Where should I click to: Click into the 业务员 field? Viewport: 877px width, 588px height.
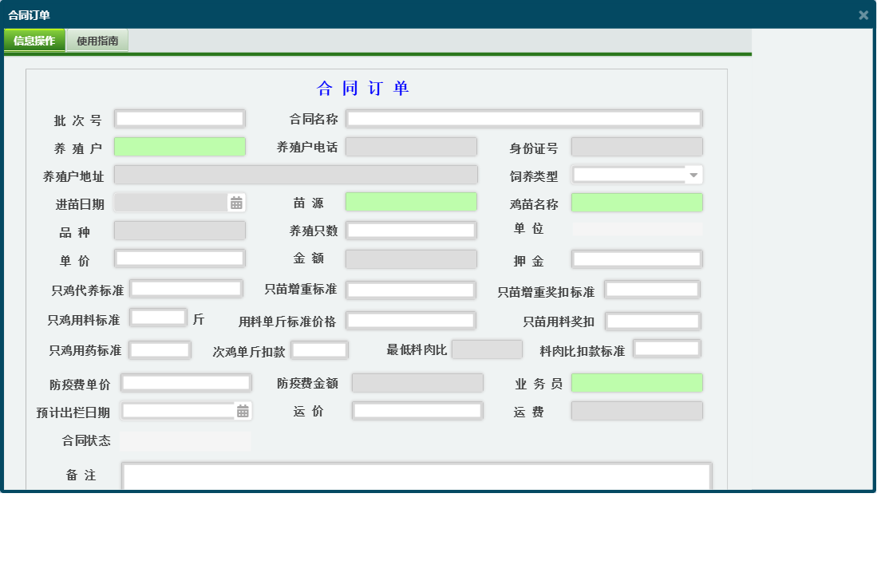(636, 382)
